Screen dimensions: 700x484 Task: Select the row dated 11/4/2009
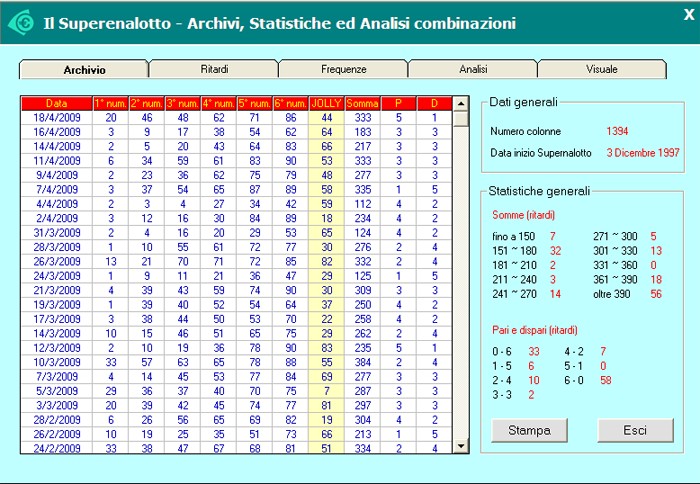tap(237, 161)
